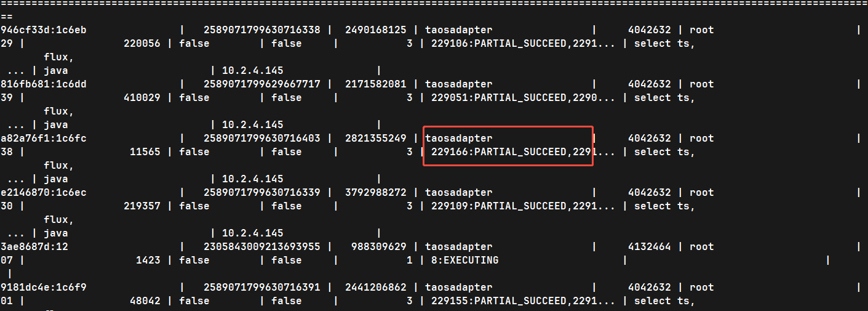Viewport: 868px width, 311px height.
Task: Select the text 816fb681:1c6dd
Action: point(44,84)
